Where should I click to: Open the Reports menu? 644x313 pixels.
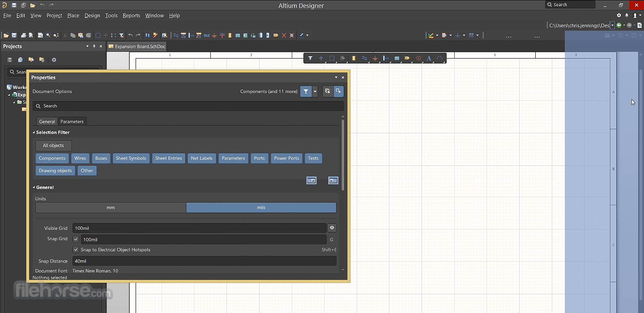point(131,15)
